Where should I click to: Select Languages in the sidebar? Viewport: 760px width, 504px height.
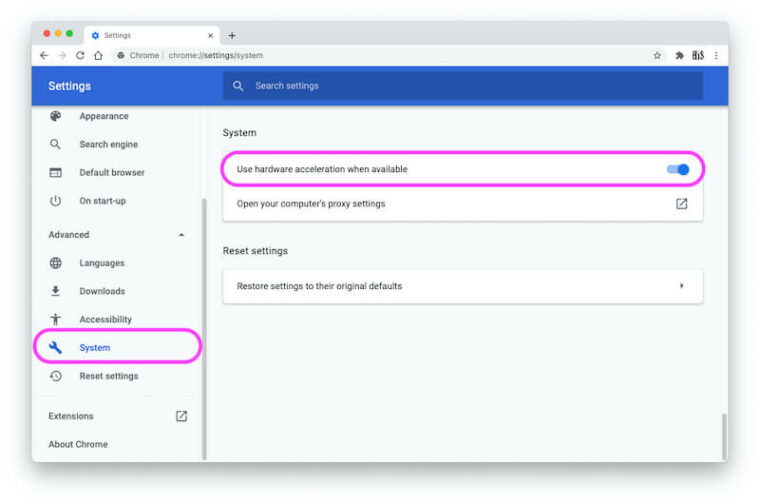(102, 263)
